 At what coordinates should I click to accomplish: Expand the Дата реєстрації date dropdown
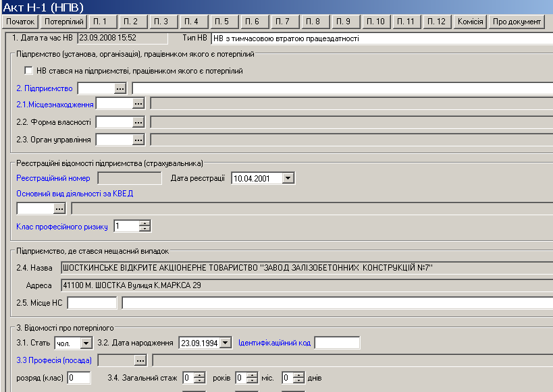point(288,178)
